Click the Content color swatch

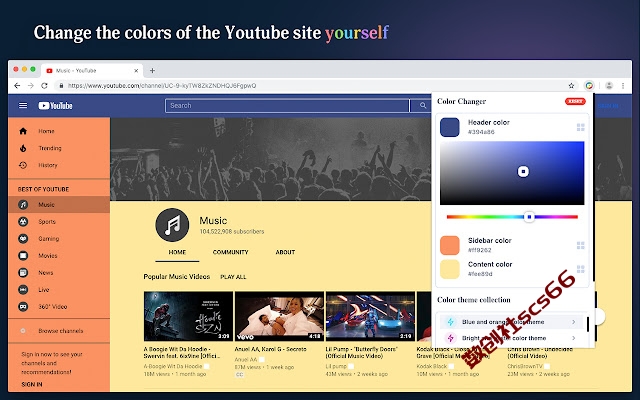point(449,269)
